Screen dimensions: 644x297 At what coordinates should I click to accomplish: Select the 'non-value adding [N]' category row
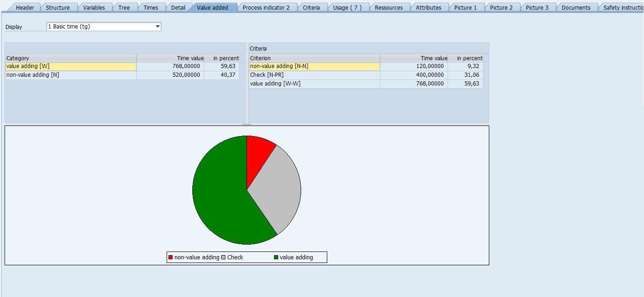[71, 75]
